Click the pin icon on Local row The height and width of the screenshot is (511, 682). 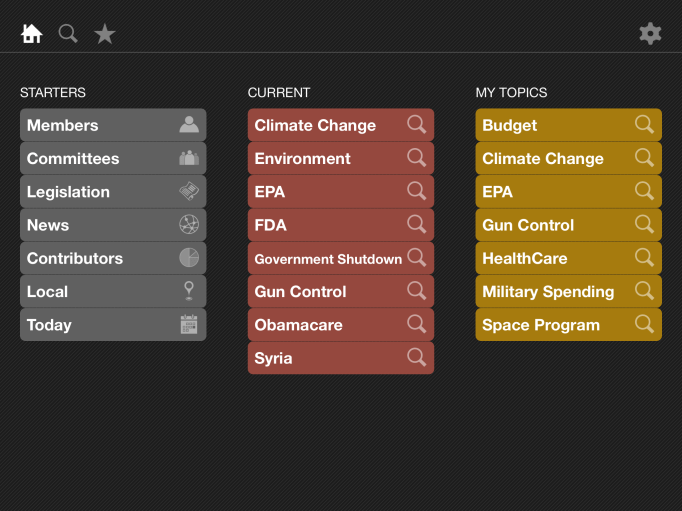click(x=189, y=291)
